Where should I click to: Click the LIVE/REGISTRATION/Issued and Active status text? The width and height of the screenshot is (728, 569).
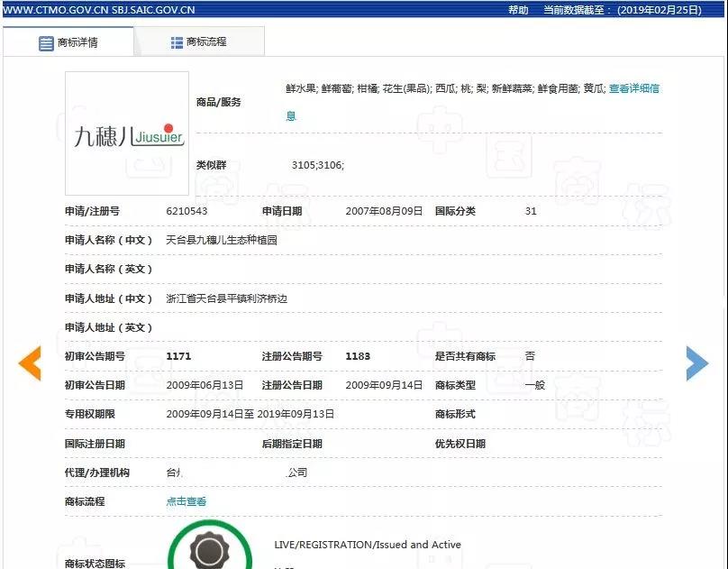pos(367,545)
